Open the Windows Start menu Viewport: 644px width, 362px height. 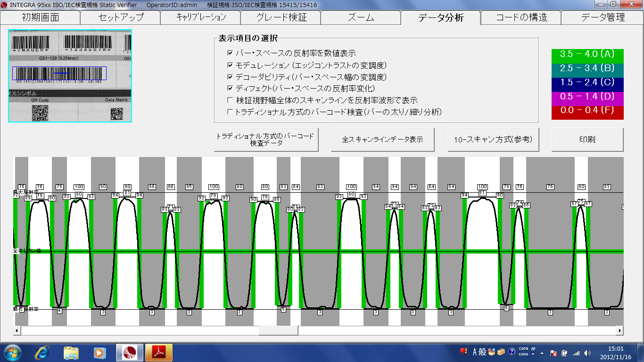click(x=13, y=352)
